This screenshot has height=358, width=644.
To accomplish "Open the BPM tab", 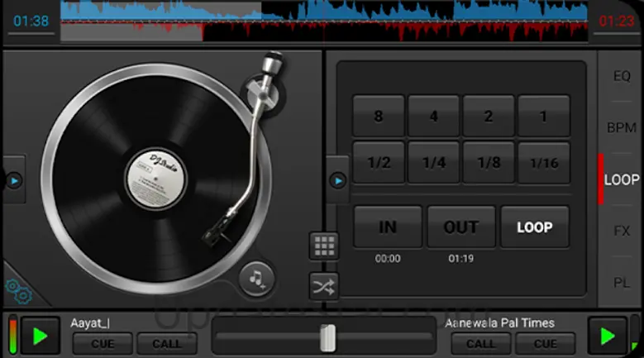I will pos(622,127).
